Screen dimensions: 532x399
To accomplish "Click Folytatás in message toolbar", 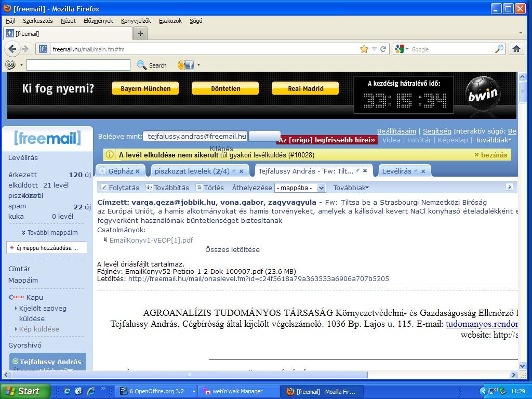I will coord(120,188).
